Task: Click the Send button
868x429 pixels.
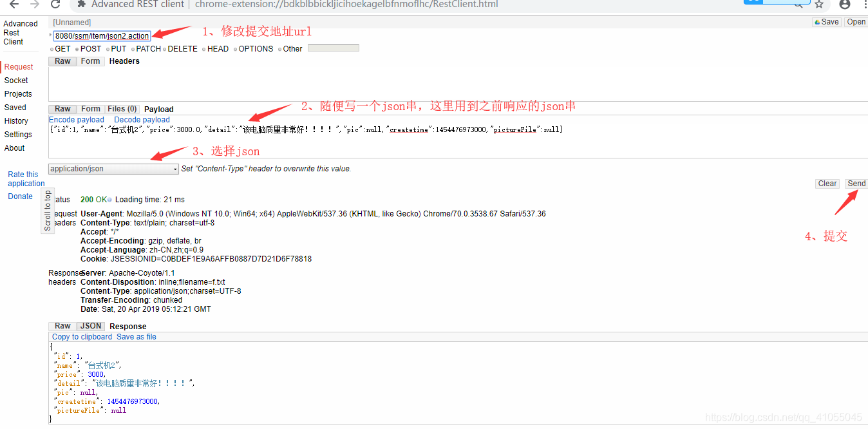Action: pos(856,183)
